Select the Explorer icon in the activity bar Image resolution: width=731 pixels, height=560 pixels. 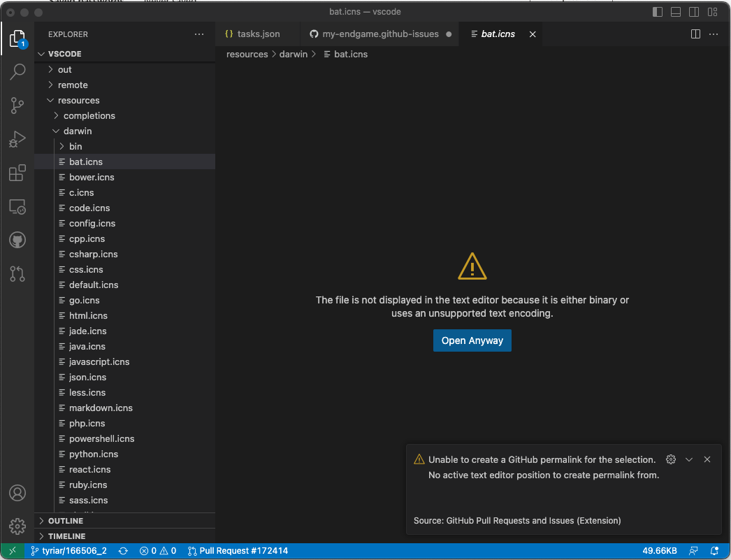(x=17, y=38)
